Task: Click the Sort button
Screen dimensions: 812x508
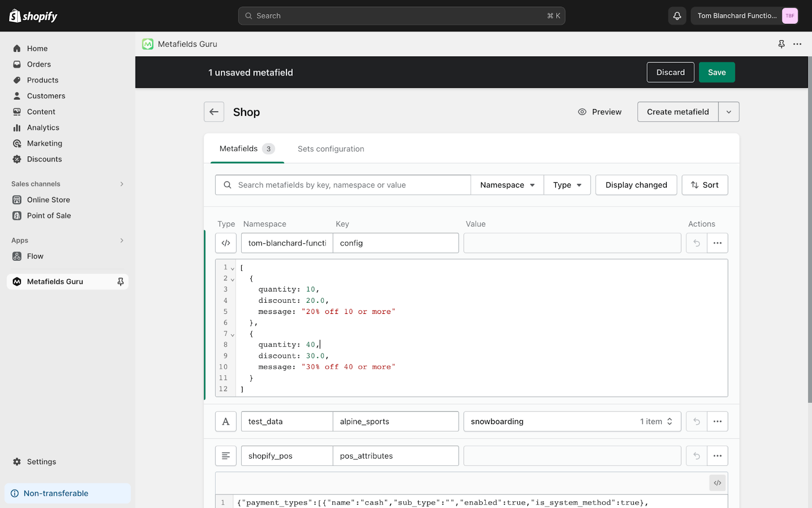Action: [x=705, y=185]
